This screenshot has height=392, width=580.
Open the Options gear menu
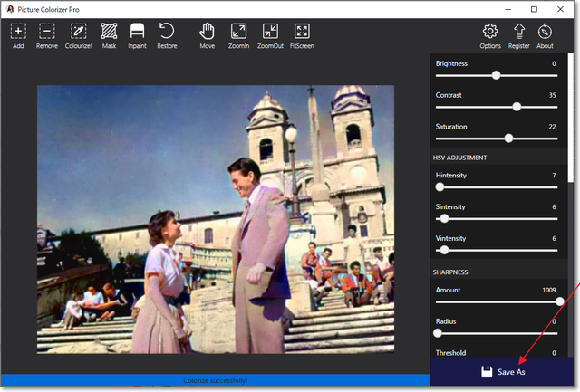click(490, 32)
